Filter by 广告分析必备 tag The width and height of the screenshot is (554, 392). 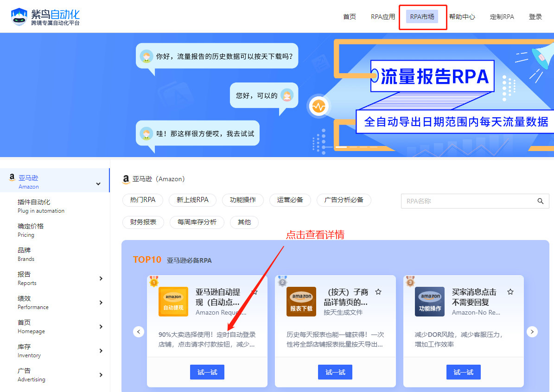(x=344, y=200)
